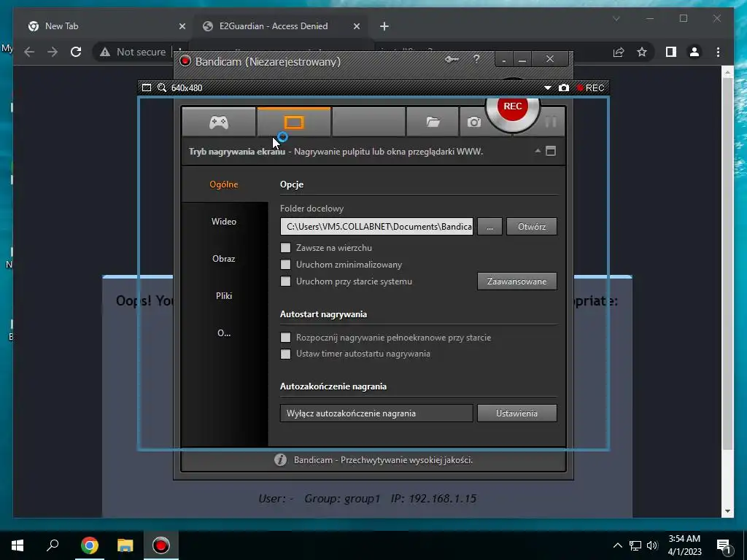Open Ustawienia for auto-complete recording

point(517,413)
